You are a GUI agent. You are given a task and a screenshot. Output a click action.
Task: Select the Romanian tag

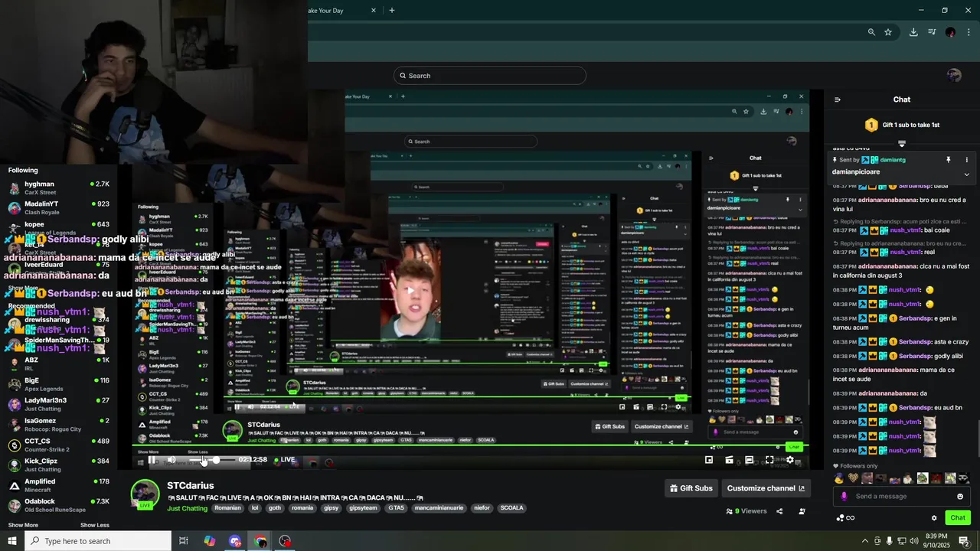(x=227, y=508)
